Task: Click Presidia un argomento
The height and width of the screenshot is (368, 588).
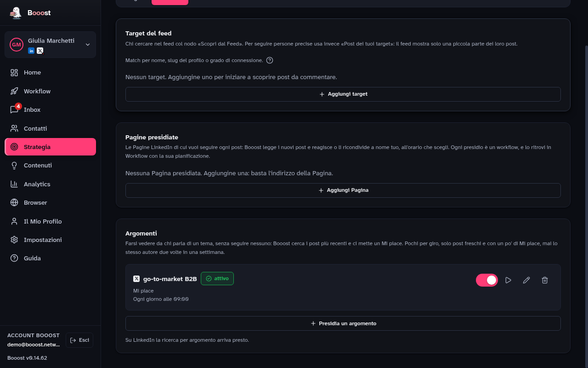Action: point(343,323)
